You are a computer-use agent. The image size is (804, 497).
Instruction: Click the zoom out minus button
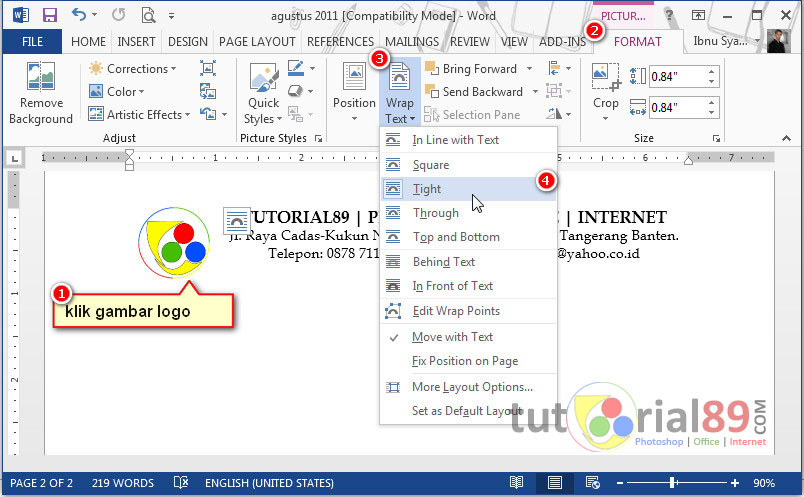(620, 483)
